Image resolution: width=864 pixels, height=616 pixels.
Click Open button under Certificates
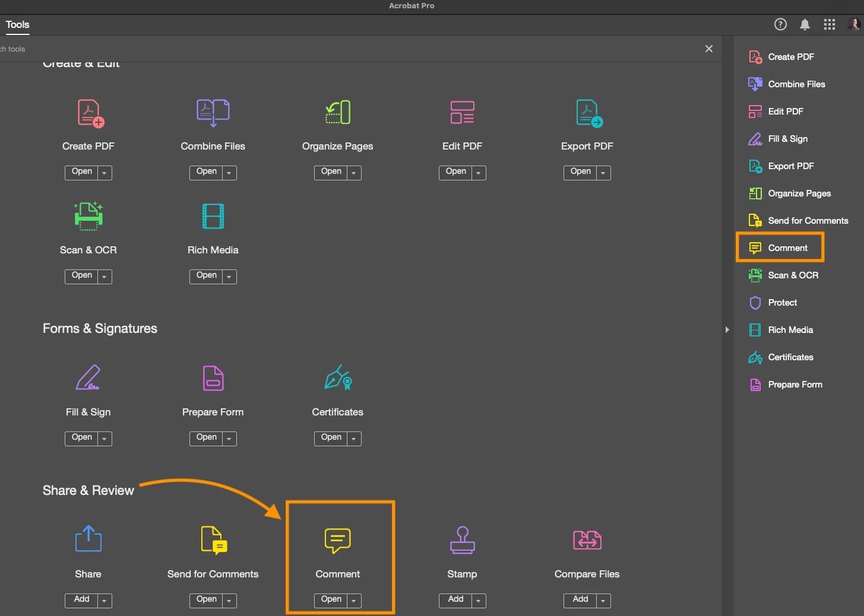point(331,439)
